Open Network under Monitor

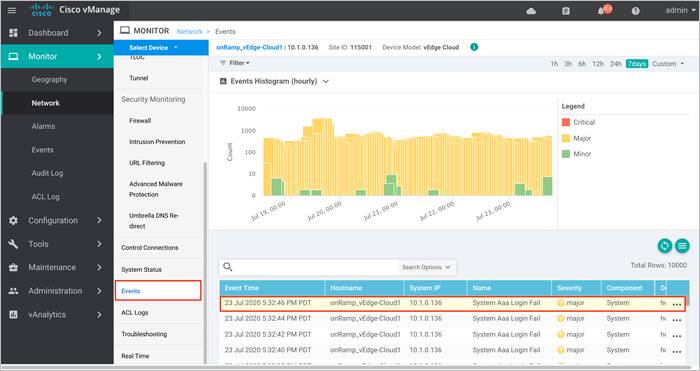pos(46,103)
